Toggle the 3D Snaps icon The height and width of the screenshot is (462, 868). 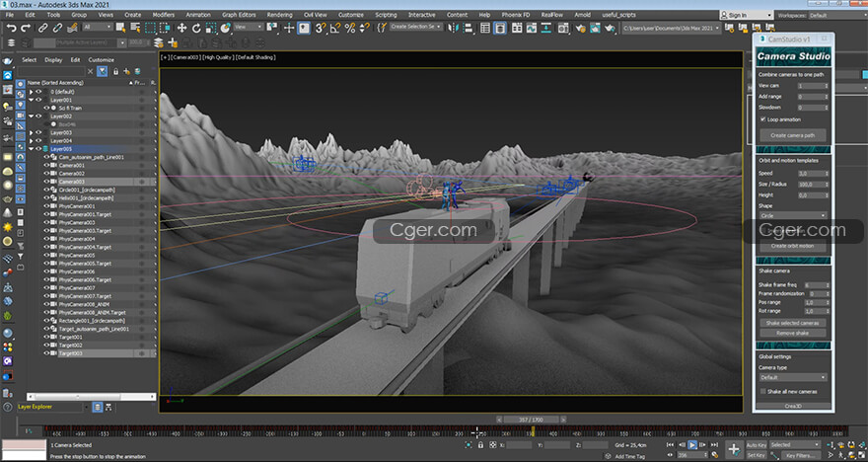[321, 27]
